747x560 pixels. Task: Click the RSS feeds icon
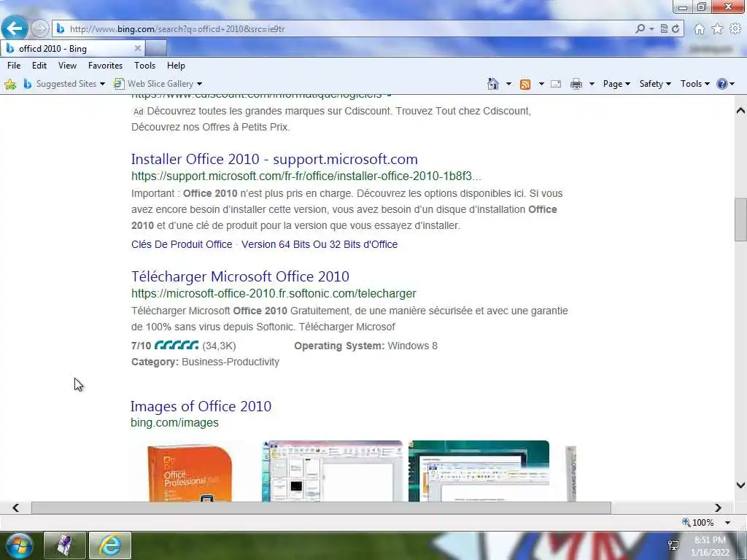525,85
